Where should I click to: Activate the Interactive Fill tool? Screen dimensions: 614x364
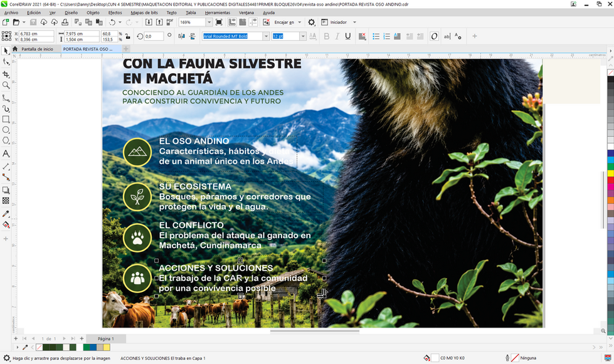pyautogui.click(x=6, y=224)
